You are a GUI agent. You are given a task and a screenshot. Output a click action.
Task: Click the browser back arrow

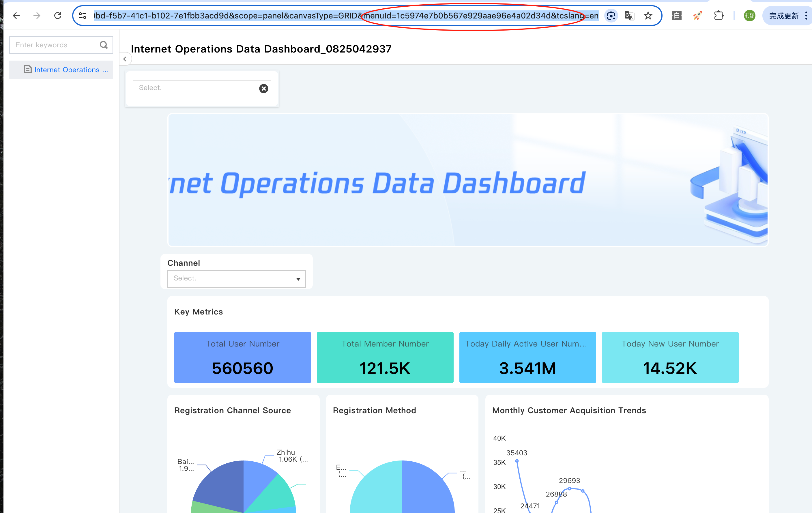(x=16, y=16)
